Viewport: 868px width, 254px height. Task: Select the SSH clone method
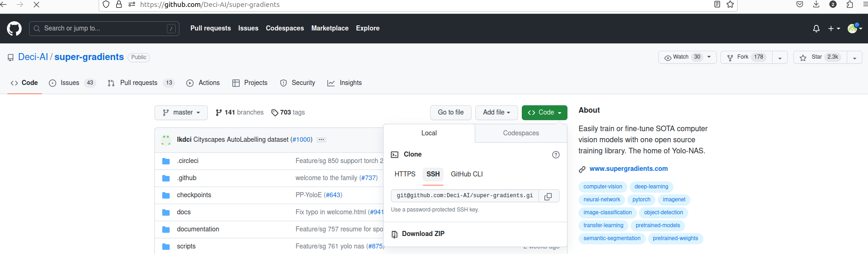pos(433,174)
